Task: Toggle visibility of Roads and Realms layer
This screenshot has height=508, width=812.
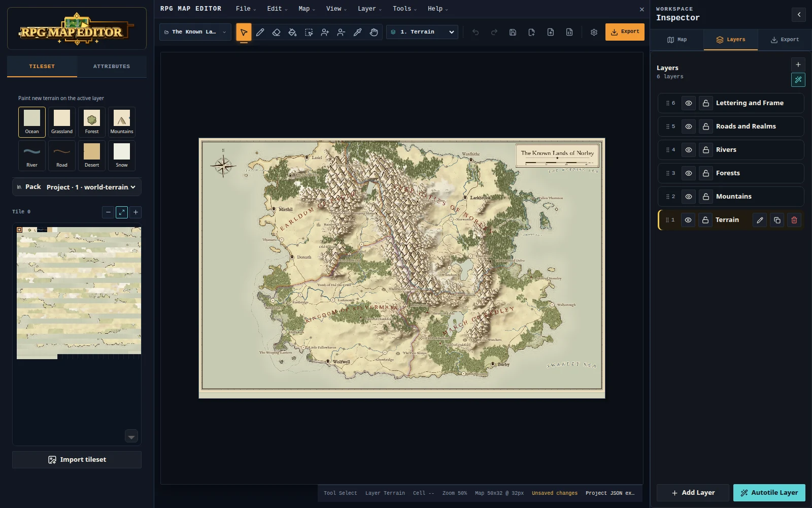Action: 689,126
